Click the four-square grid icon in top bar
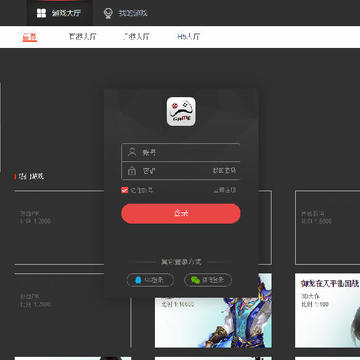The width and height of the screenshot is (360, 360). tap(41, 13)
